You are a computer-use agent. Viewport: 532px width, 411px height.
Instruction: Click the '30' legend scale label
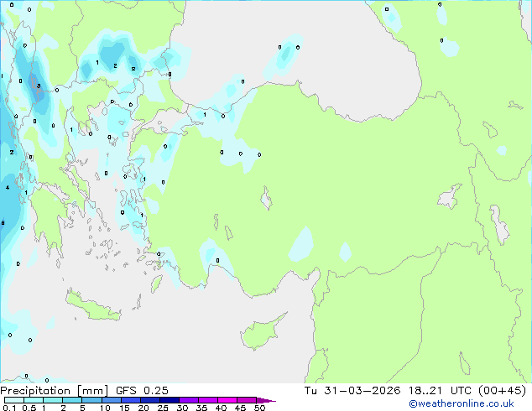click(182, 408)
